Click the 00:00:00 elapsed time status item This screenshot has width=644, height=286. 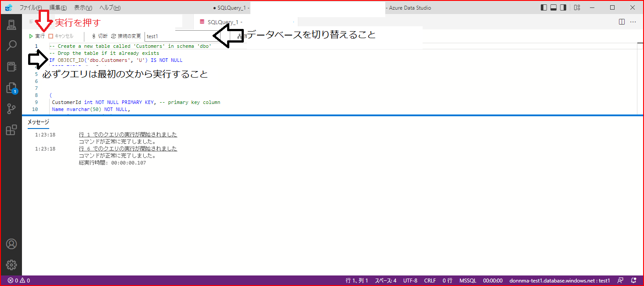click(x=493, y=280)
